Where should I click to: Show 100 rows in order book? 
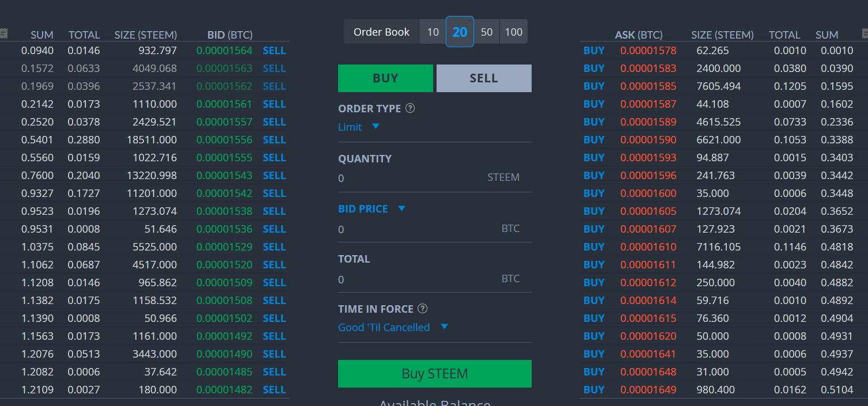coord(513,32)
